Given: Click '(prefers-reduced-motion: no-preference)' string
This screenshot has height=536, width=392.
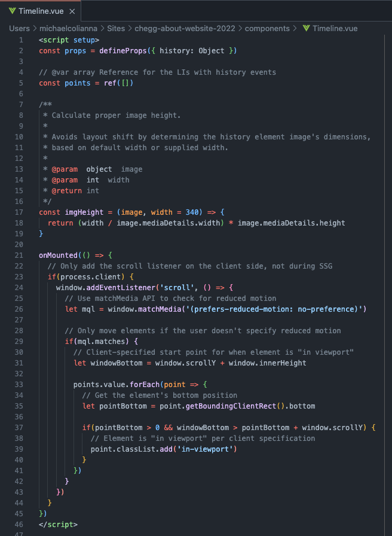Looking at the screenshot, I should pos(274,309).
